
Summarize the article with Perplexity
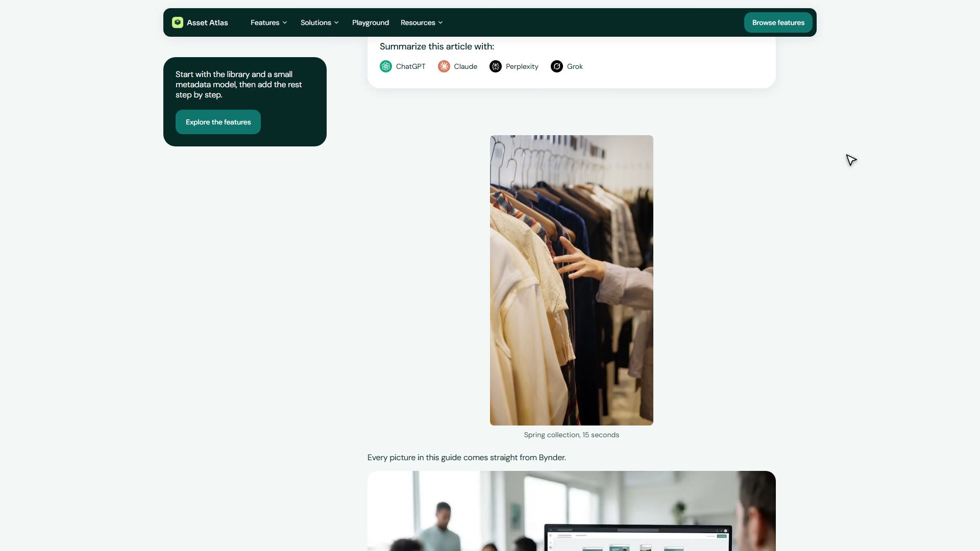tap(514, 66)
